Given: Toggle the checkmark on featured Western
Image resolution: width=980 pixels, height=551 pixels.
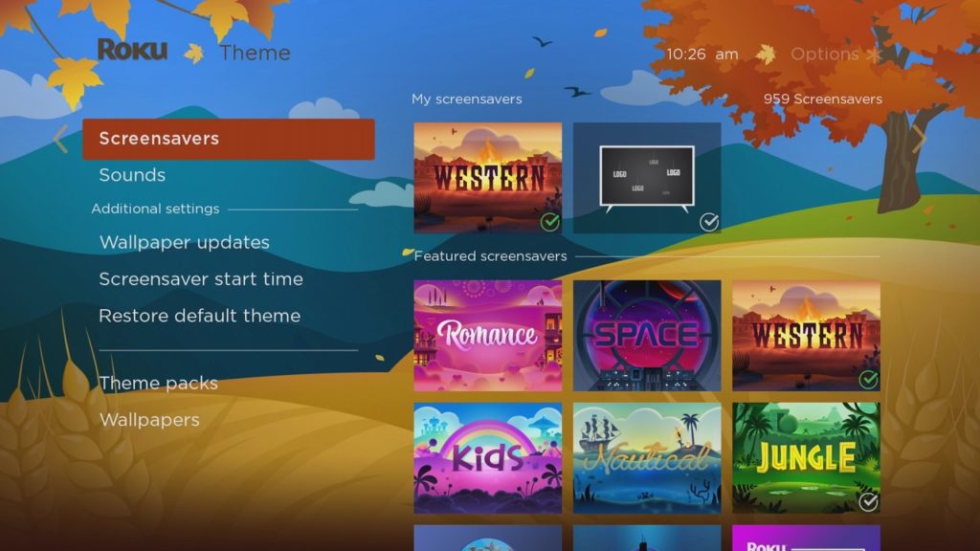Looking at the screenshot, I should tap(868, 379).
